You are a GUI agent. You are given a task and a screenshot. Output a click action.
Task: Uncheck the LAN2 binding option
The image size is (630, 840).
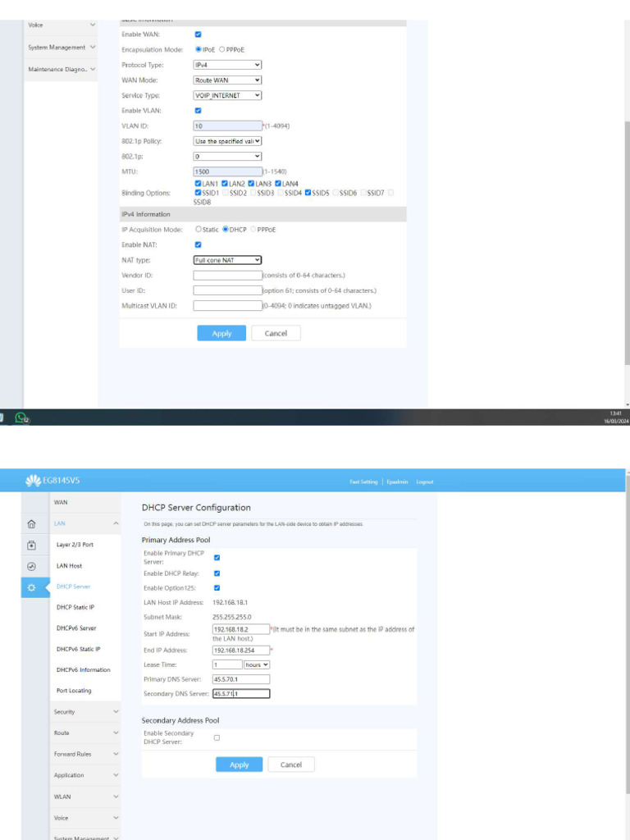[x=225, y=183]
